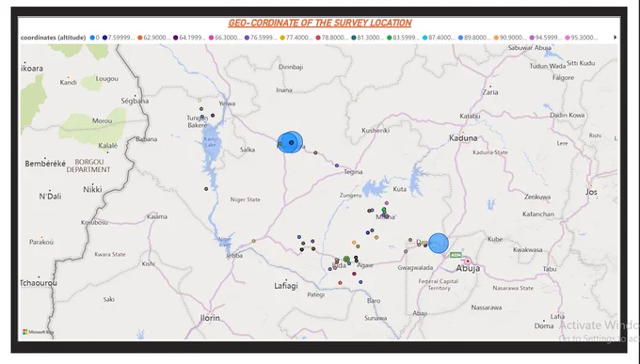Viewport: 640px width, 364px height.
Task: Select legend entry 0 altitude
Action: point(95,38)
